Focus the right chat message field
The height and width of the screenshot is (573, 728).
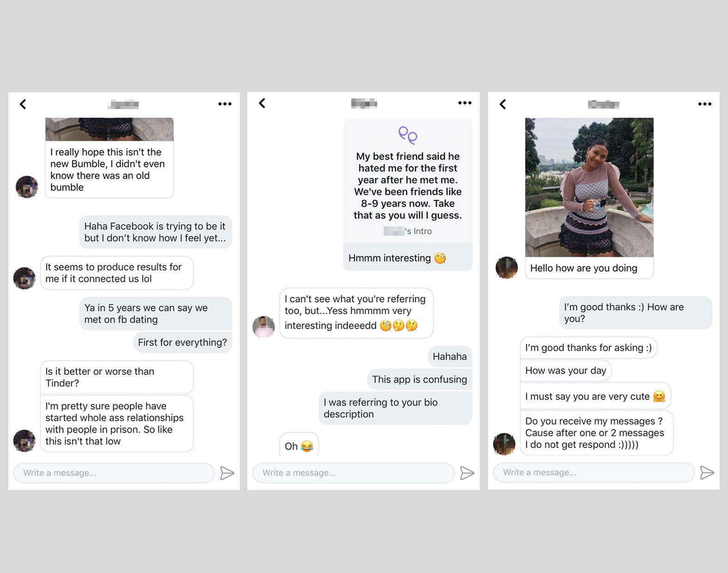[594, 473]
